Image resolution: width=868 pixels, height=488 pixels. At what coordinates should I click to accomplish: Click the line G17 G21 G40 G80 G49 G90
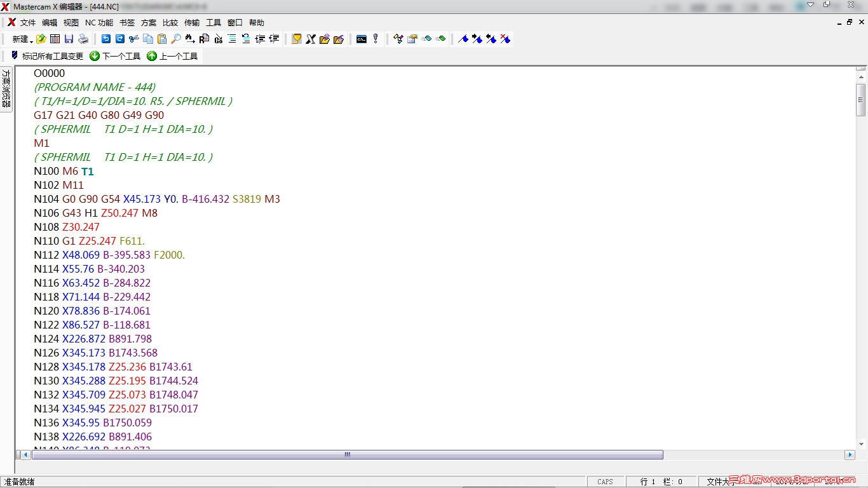click(99, 115)
